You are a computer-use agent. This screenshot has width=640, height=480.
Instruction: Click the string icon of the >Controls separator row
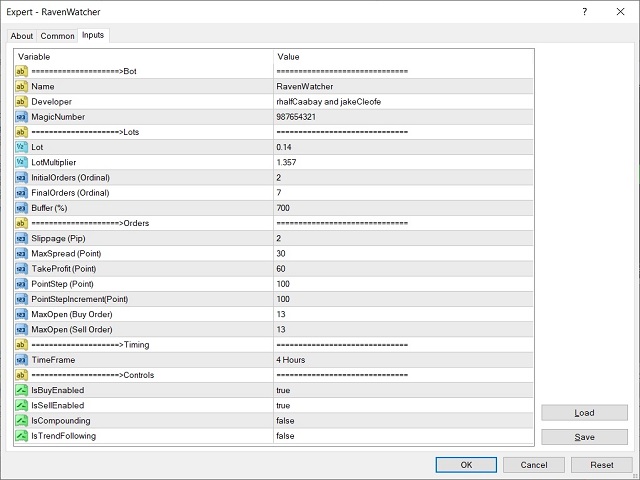click(21, 375)
